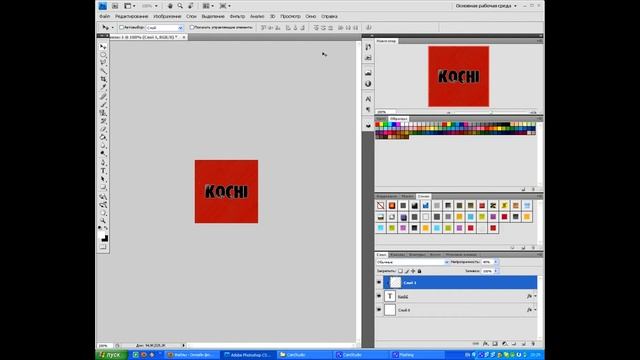Select the Move tool in the toolbox

tap(103, 47)
